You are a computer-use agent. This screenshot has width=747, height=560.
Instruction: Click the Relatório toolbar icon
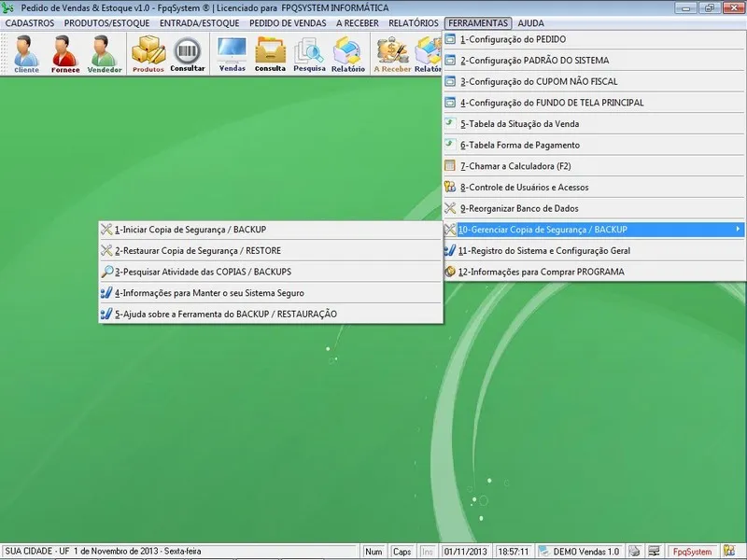pos(347,53)
